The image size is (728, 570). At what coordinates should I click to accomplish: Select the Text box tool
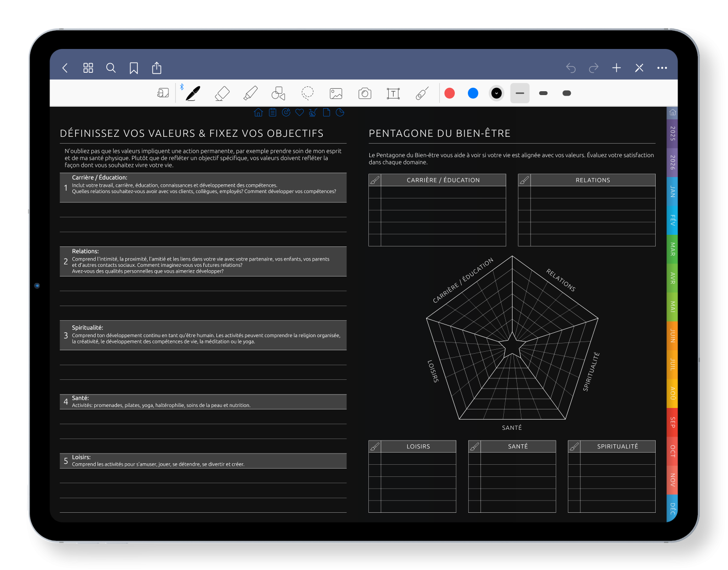tap(393, 93)
